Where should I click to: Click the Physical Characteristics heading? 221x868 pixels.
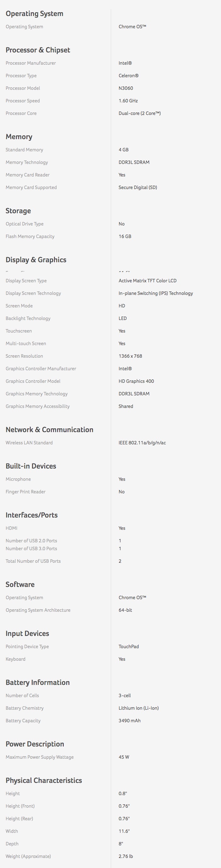pyautogui.click(x=43, y=780)
